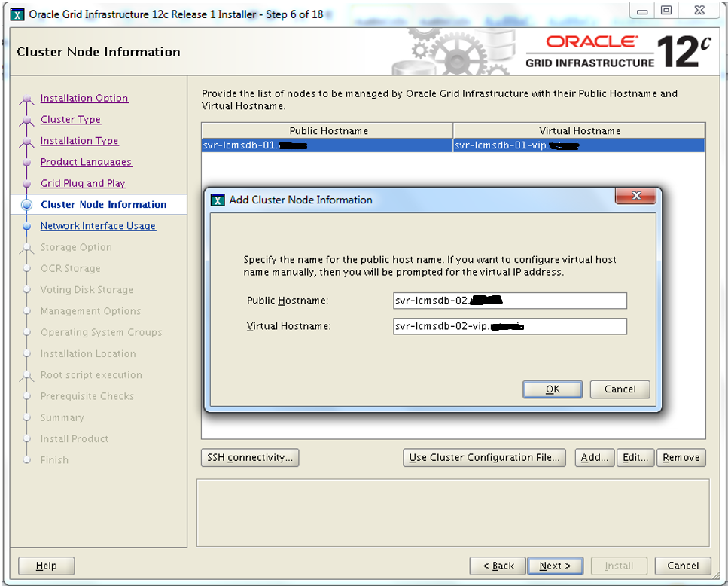Open SSH connectivity settings

(x=250, y=457)
